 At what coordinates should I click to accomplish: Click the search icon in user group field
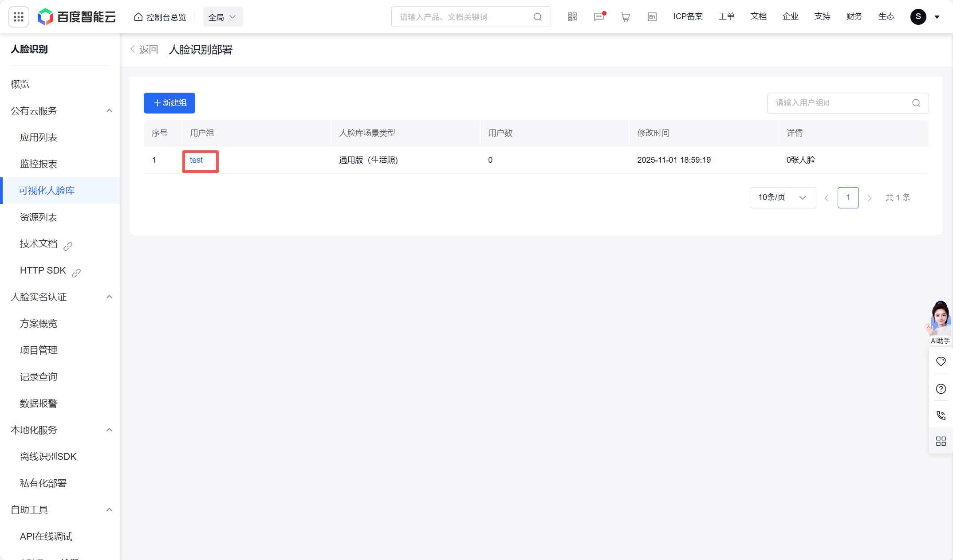(x=916, y=103)
